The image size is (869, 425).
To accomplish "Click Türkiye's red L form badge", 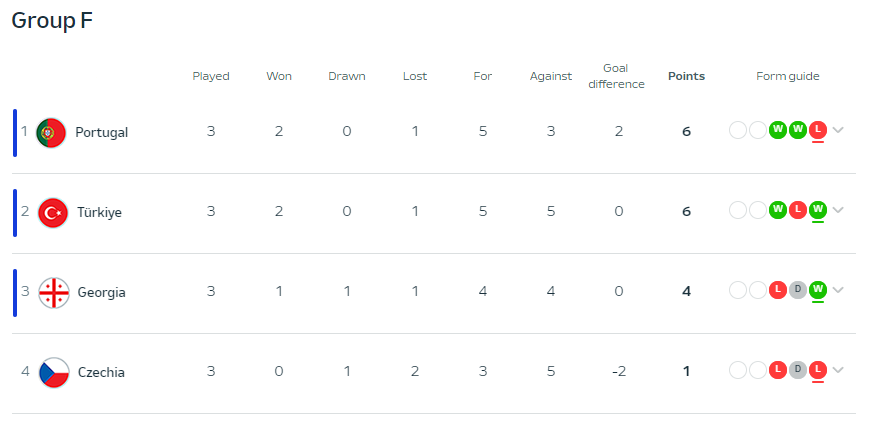I will pos(798,211).
